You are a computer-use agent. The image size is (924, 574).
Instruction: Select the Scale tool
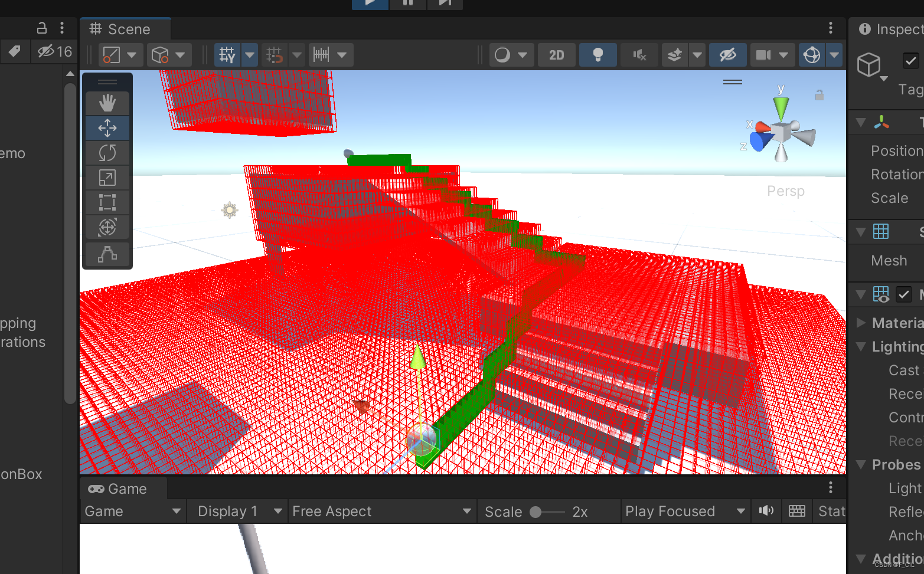107,177
